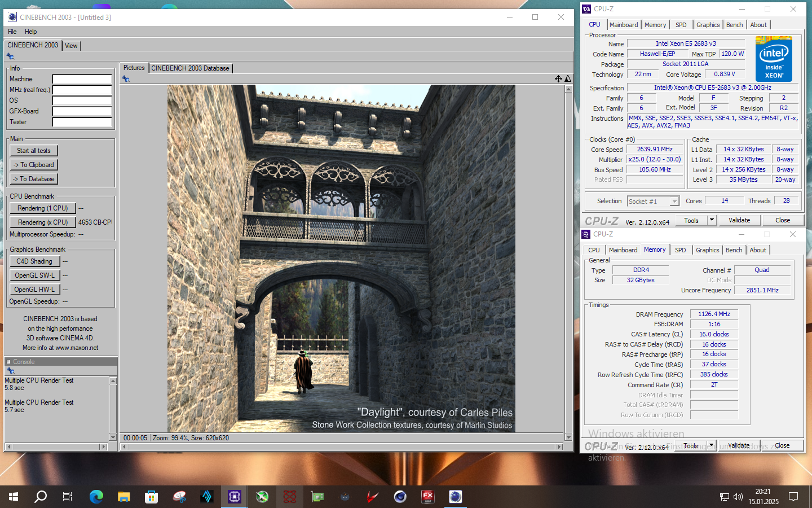Open the Tools dropdown arrow in CPU-Z CPU window
812x508 pixels.
point(712,220)
